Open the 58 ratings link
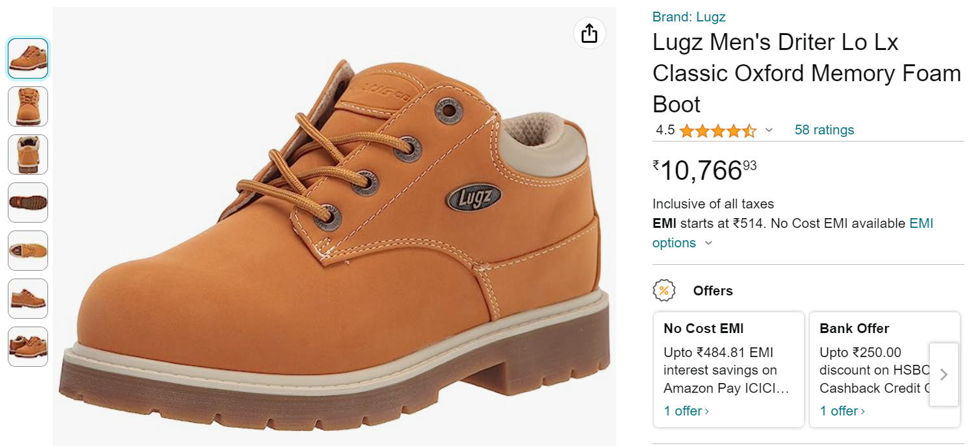 click(824, 130)
